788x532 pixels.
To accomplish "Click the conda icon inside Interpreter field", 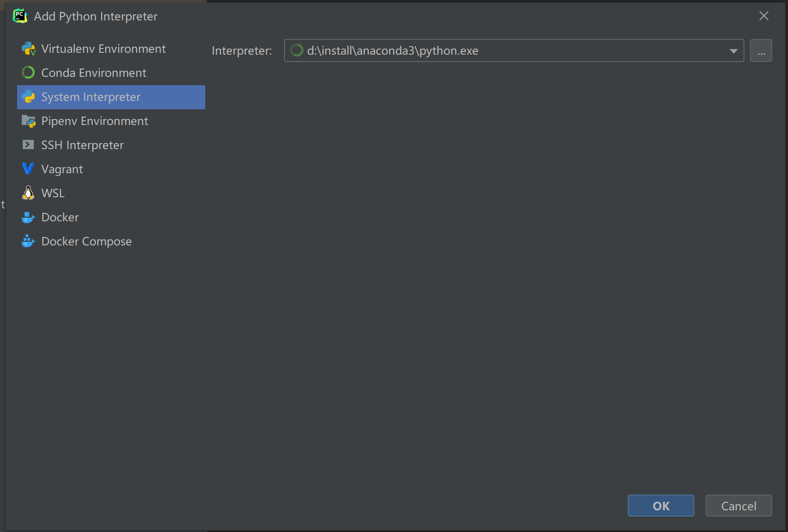I will pyautogui.click(x=296, y=50).
